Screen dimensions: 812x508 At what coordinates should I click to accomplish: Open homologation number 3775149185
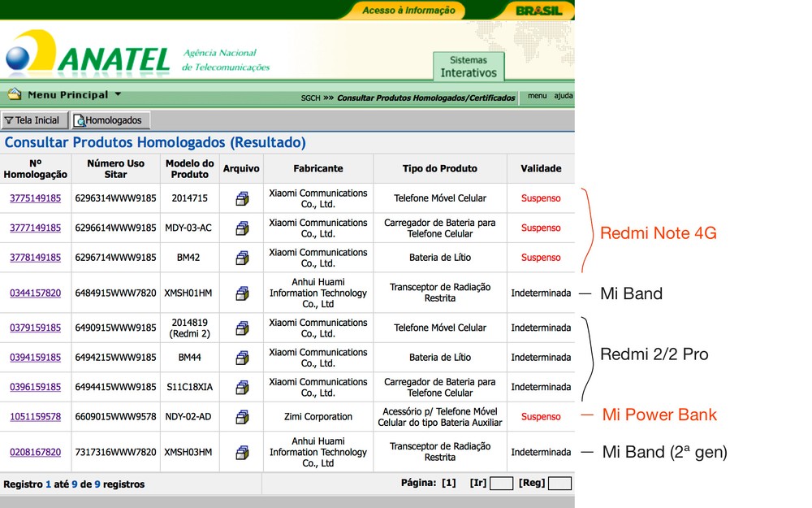[35, 198]
